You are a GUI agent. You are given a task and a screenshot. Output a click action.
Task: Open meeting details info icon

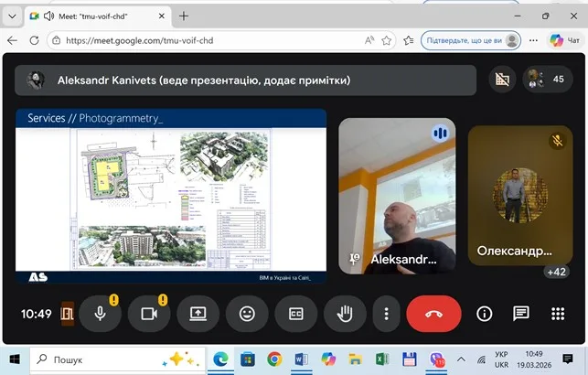pos(485,314)
